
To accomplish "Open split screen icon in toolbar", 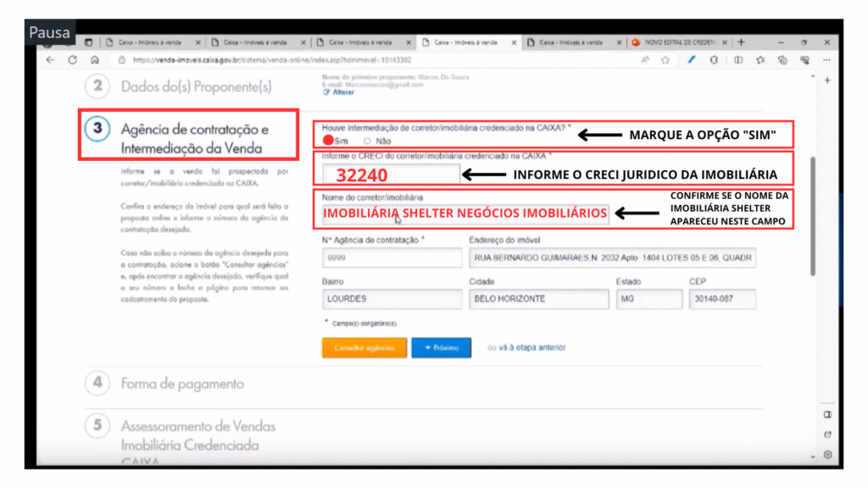I will pyautogui.click(x=738, y=60).
